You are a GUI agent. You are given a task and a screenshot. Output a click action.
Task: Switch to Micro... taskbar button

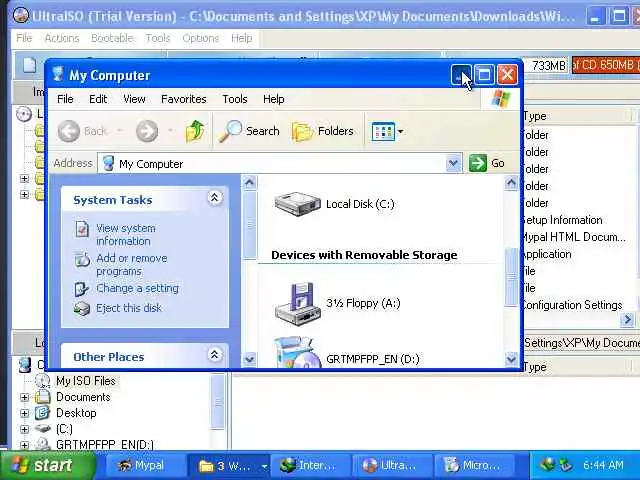473,465
